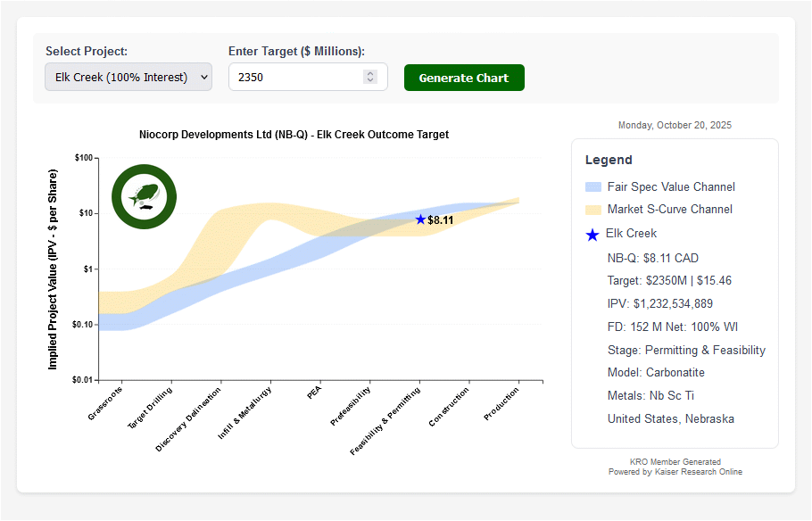Click the Market S-Curve Channel yellow swatch
This screenshot has width=812, height=521.
[593, 210]
